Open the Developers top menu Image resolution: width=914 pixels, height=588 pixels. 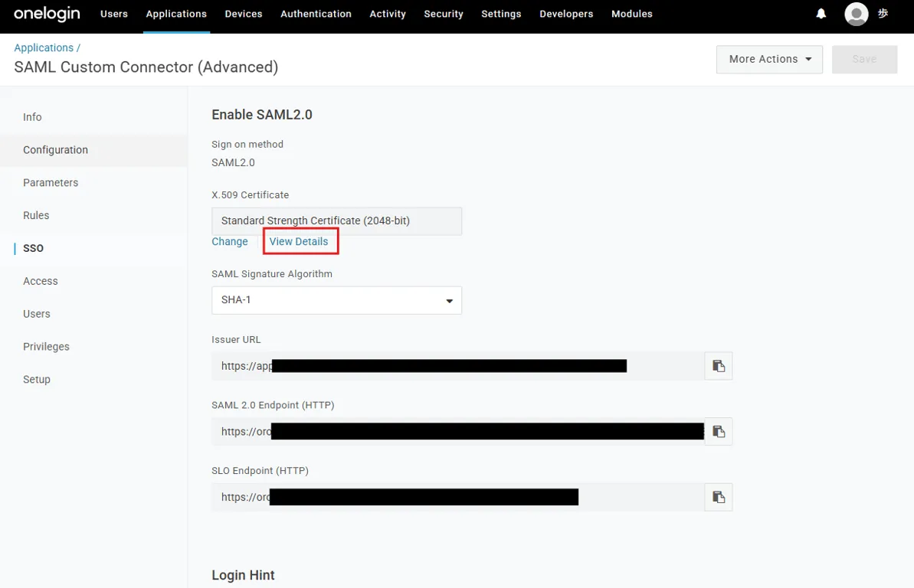566,14
